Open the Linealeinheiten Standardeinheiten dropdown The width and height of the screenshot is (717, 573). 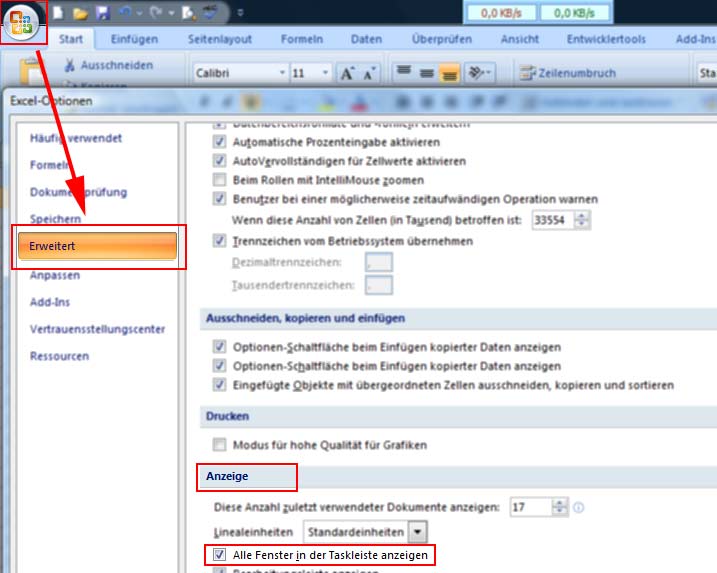(418, 532)
